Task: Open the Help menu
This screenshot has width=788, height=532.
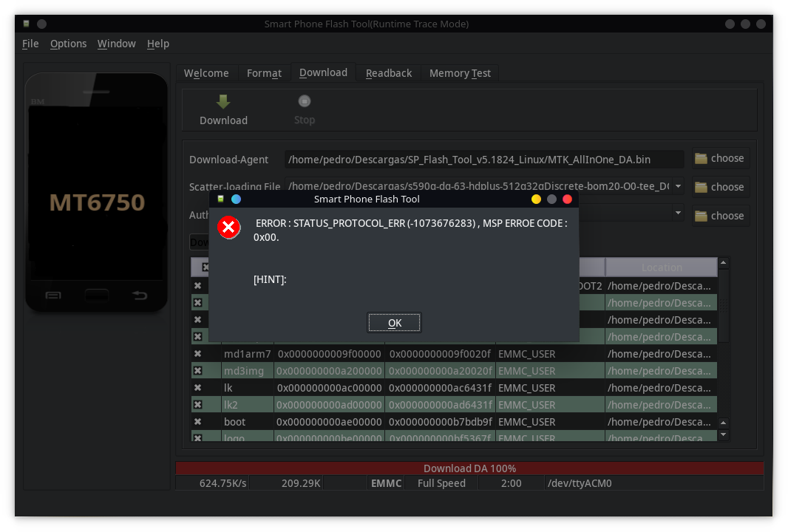Action: (x=157, y=44)
